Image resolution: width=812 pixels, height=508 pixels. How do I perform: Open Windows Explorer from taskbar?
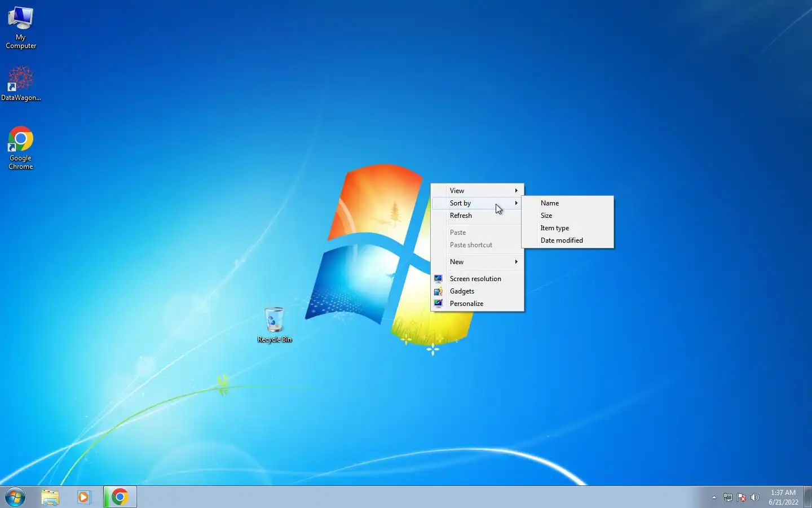50,497
